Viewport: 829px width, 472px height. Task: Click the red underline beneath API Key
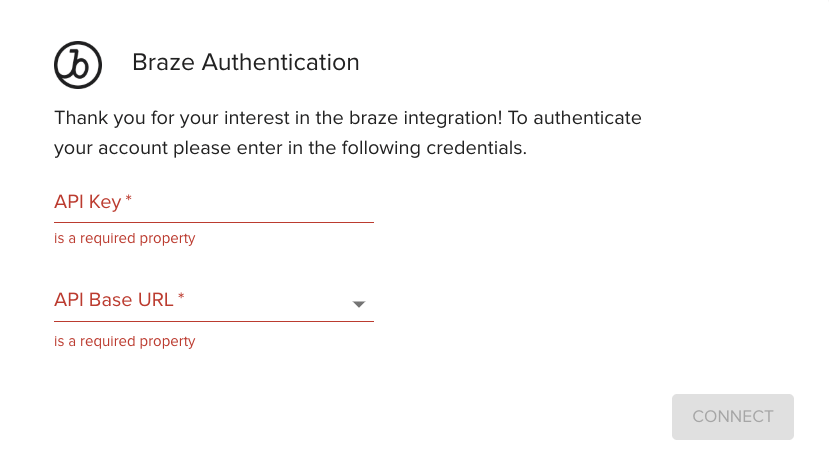[213, 222]
